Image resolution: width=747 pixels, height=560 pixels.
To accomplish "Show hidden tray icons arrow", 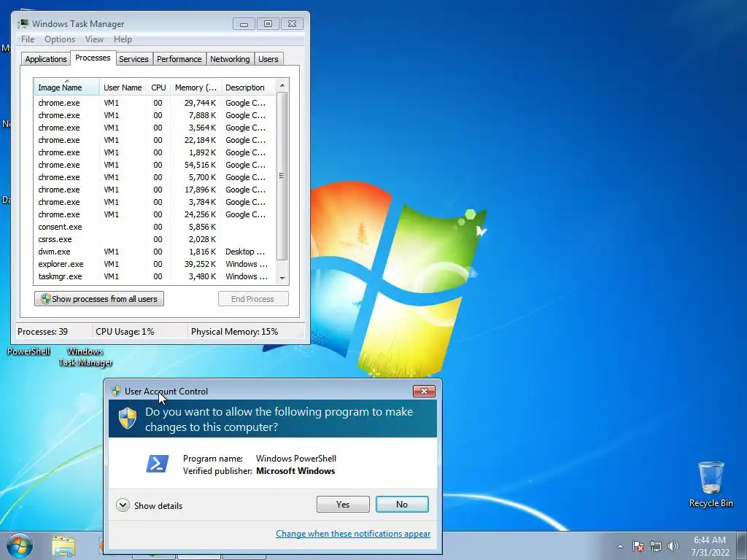I will pyautogui.click(x=620, y=546).
